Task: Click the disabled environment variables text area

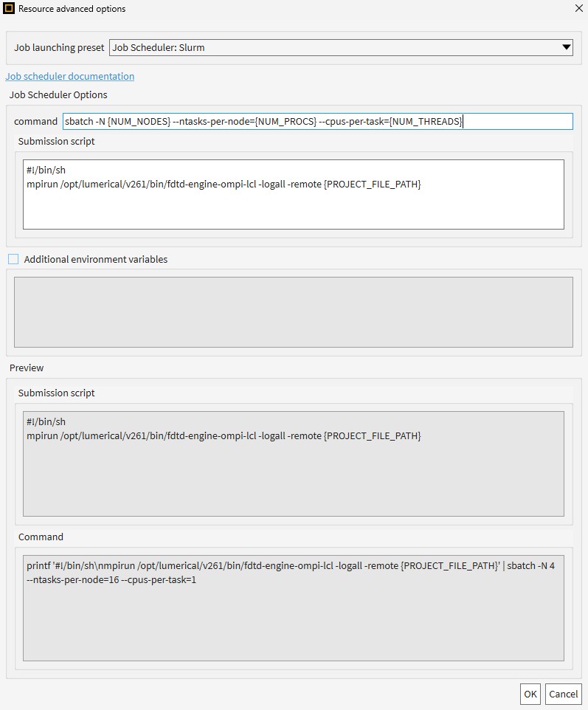Action: (294, 312)
